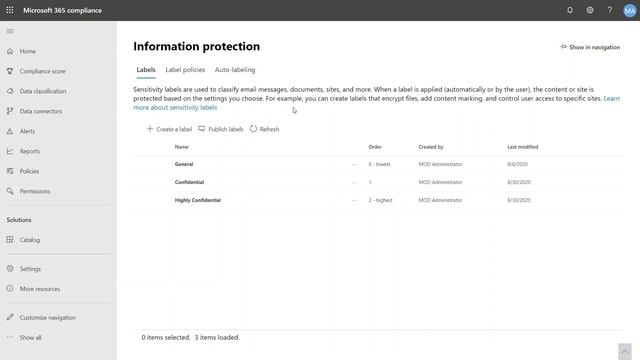The image size is (640, 360).
Task: Click Customize navigation in sidebar
Action: [47, 318]
